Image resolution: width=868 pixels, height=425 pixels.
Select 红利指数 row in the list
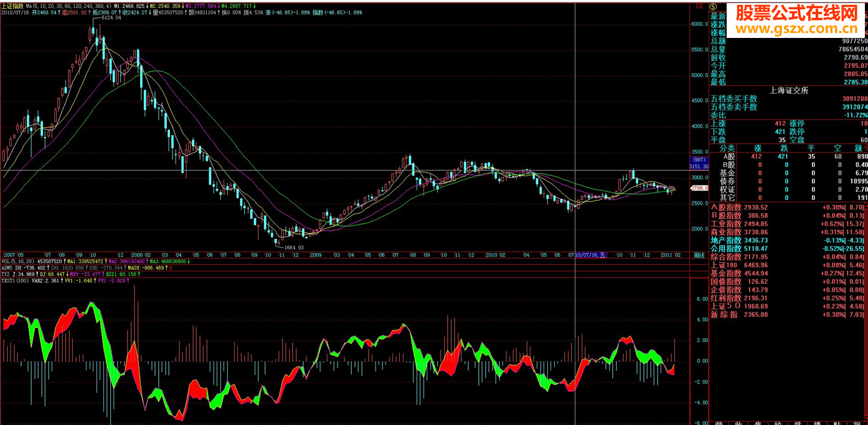726,298
